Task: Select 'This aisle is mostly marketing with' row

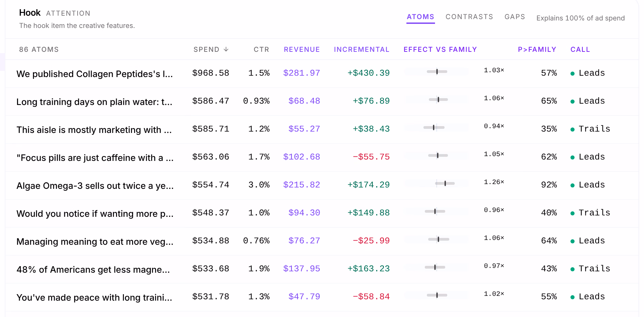Action: [x=322, y=130]
